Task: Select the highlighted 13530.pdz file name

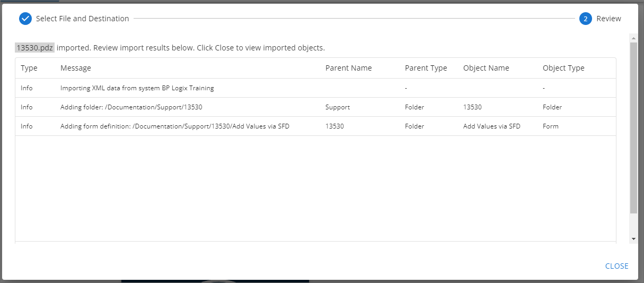Action: (34, 48)
